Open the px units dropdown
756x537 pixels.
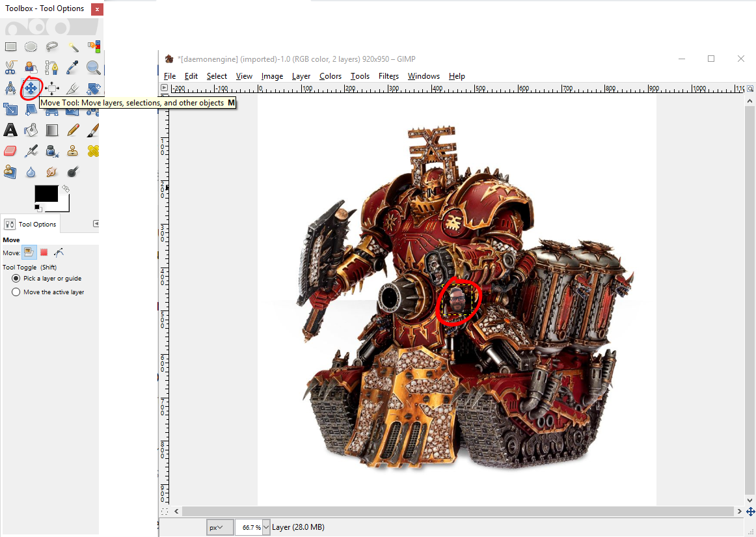pyautogui.click(x=220, y=527)
